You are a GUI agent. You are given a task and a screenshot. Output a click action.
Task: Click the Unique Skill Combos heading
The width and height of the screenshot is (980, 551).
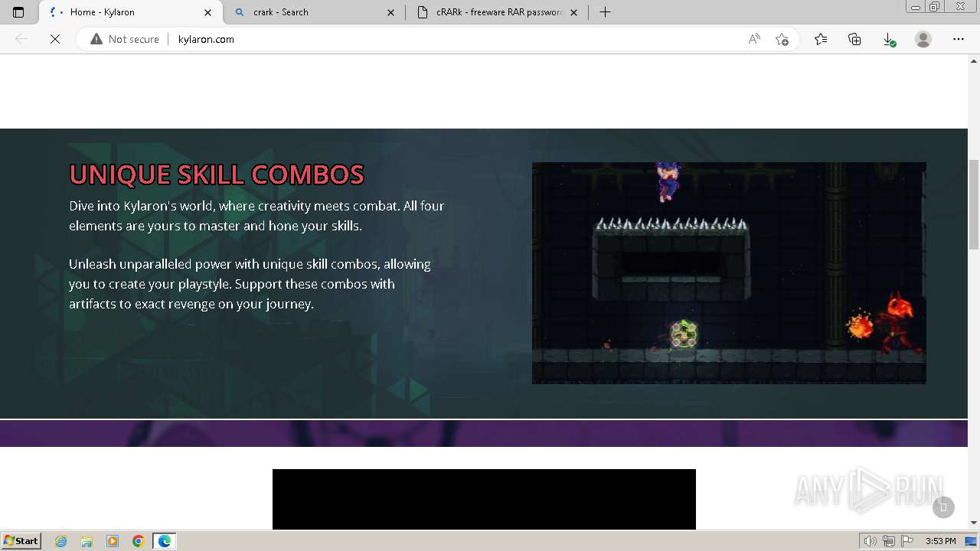click(x=217, y=174)
